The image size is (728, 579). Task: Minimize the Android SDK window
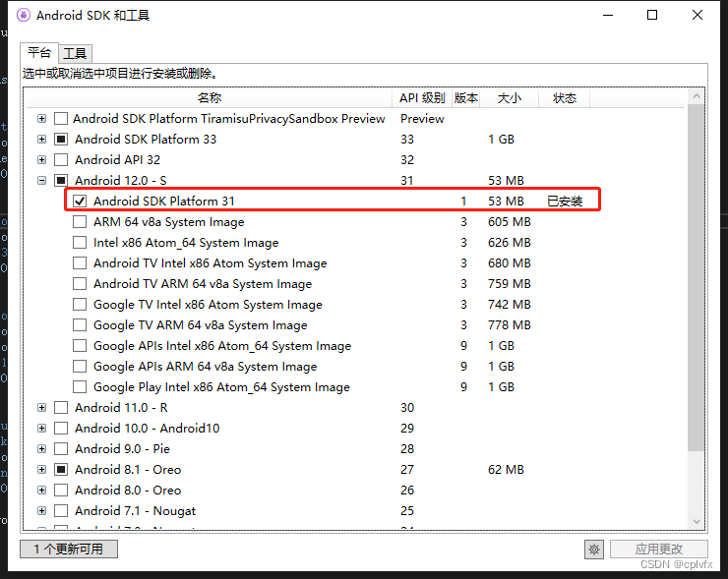608,15
